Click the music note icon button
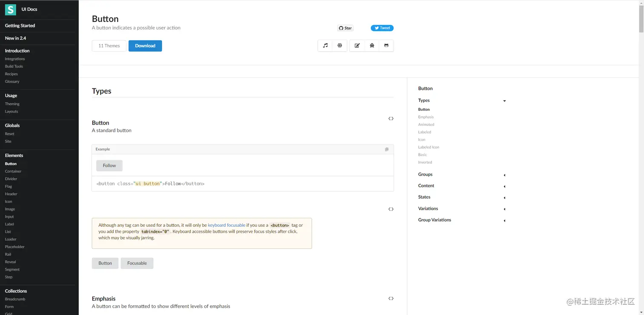This screenshot has width=644, height=315. tap(325, 46)
